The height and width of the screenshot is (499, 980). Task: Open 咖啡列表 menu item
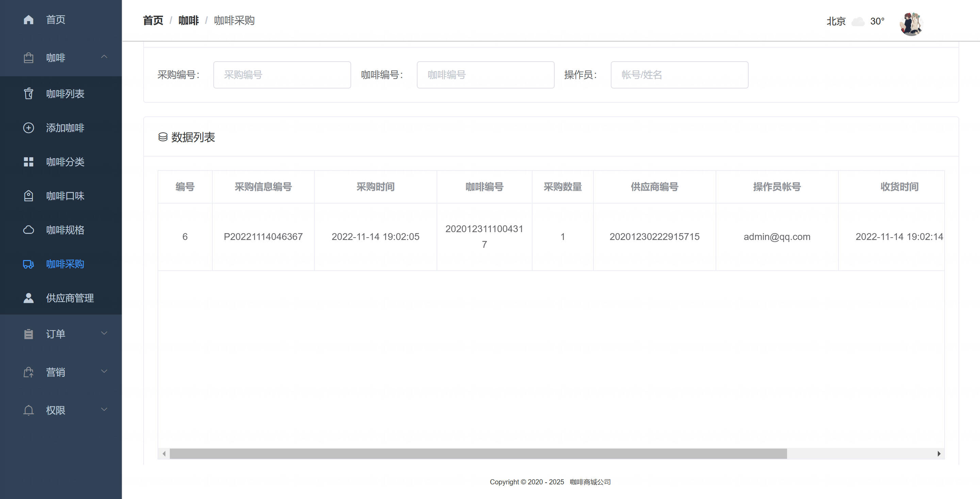61,94
